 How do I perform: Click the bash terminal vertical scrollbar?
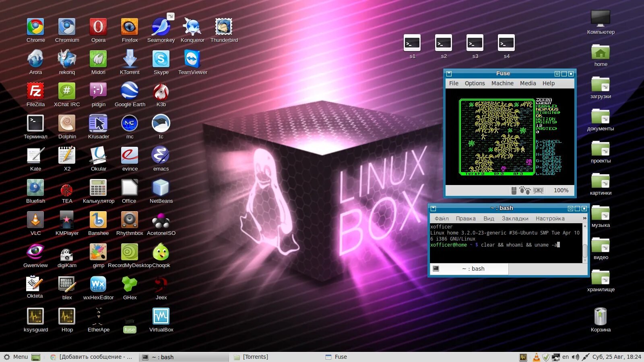pos(585,244)
